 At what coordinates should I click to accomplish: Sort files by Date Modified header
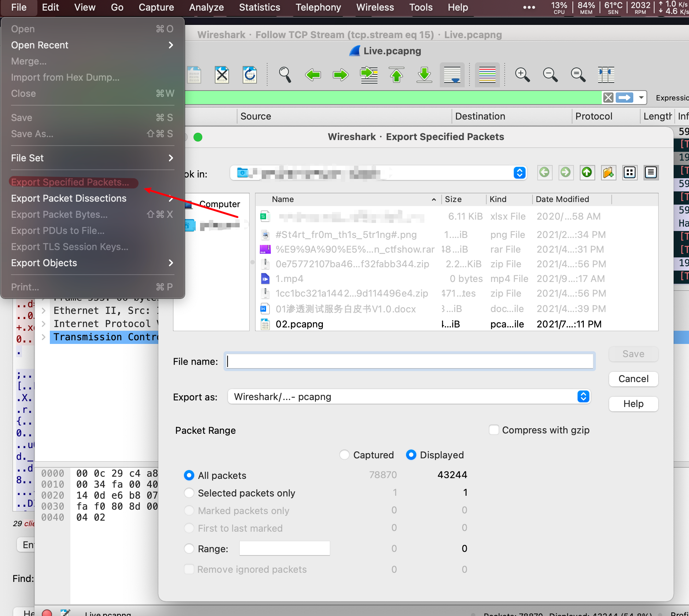tap(572, 199)
